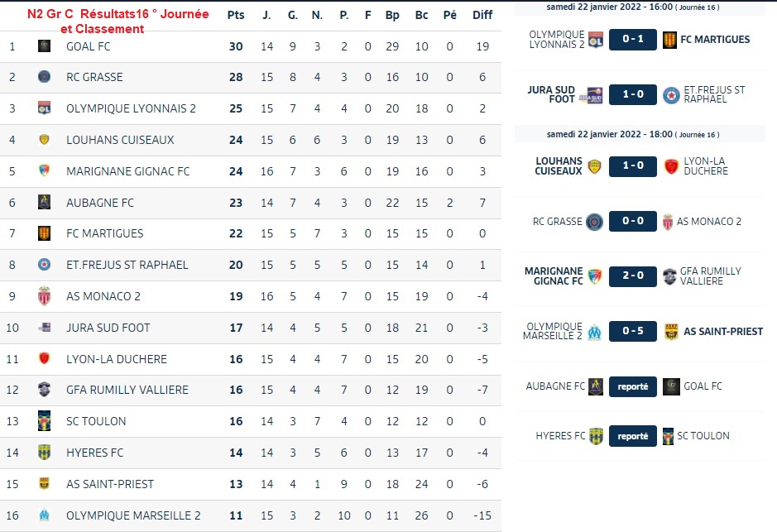Click Hyeres FC crest next to reporté
Viewport: 777px width, 532px height.
coord(595,436)
